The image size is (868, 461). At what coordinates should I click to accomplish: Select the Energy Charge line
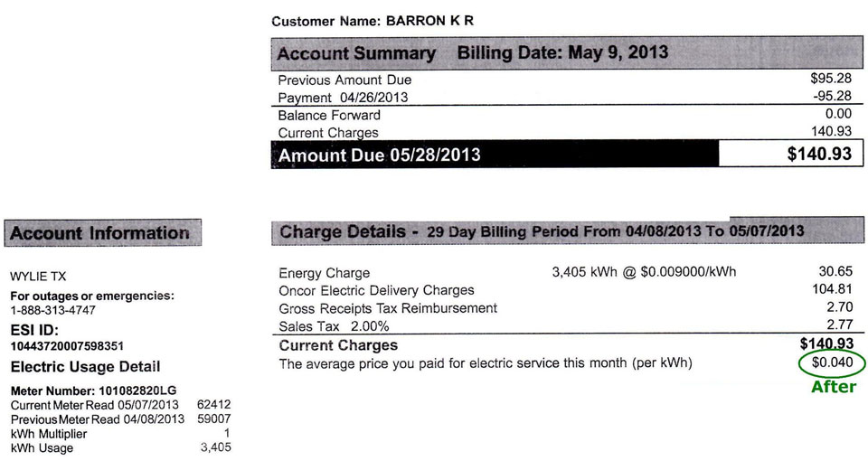point(566,272)
